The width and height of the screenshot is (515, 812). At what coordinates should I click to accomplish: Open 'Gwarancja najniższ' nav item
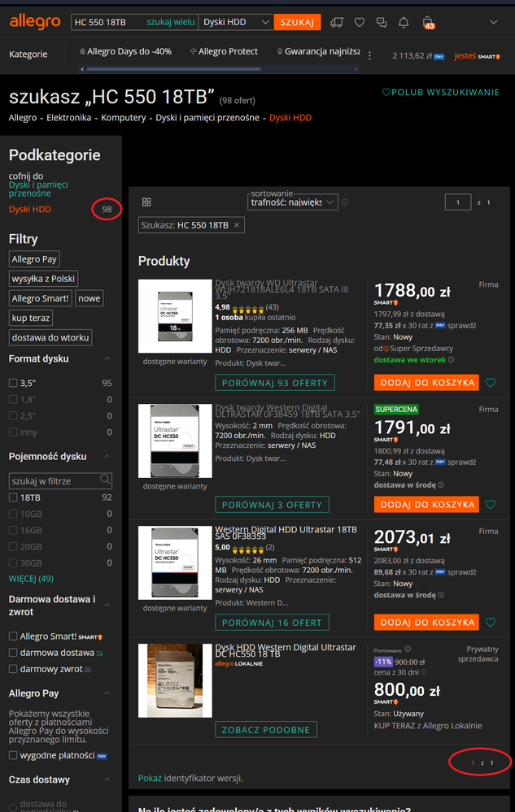pos(319,51)
